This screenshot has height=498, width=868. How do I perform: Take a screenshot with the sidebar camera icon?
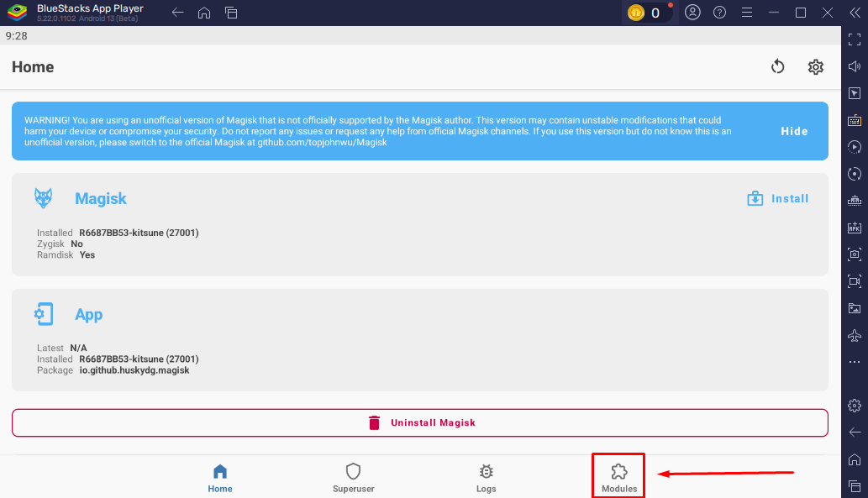click(x=855, y=254)
